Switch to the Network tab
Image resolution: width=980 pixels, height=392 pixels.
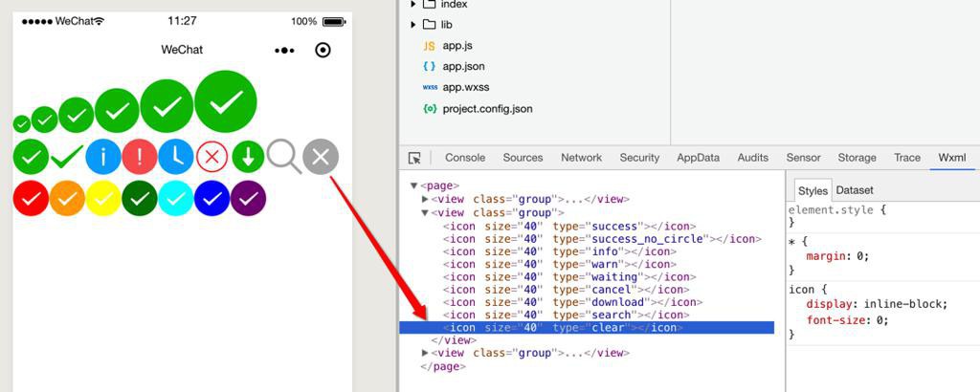(581, 158)
